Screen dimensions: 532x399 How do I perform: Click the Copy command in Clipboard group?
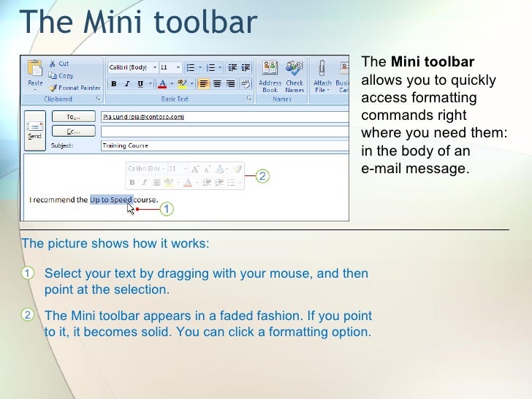click(x=61, y=76)
